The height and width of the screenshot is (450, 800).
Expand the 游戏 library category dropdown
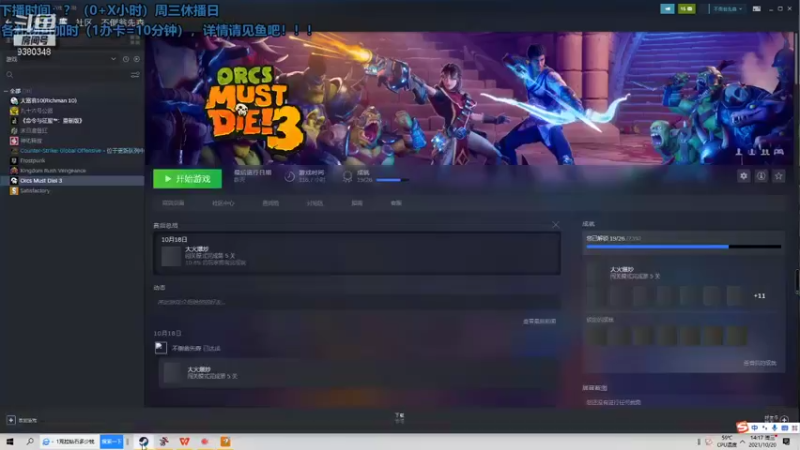(x=113, y=59)
